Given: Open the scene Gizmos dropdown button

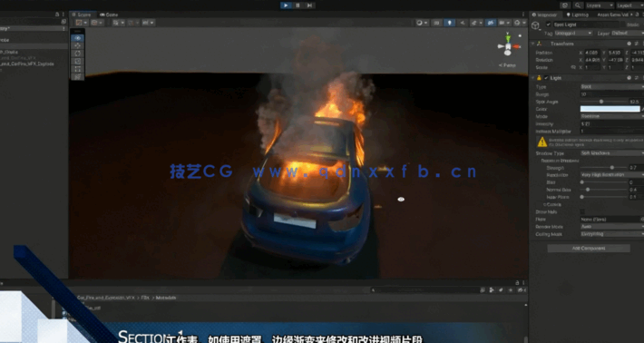Looking at the screenshot, I should click(519, 23).
